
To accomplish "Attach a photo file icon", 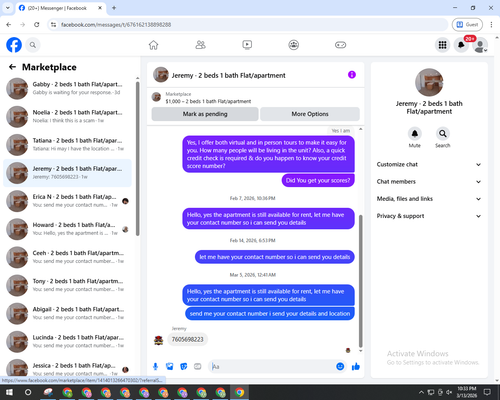I will pos(170,367).
